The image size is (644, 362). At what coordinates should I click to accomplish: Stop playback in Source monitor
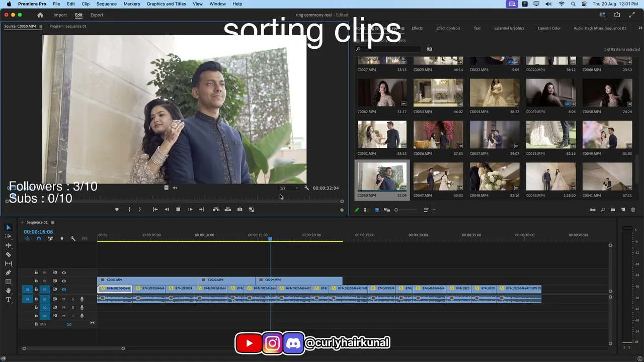pyautogui.click(x=178, y=210)
